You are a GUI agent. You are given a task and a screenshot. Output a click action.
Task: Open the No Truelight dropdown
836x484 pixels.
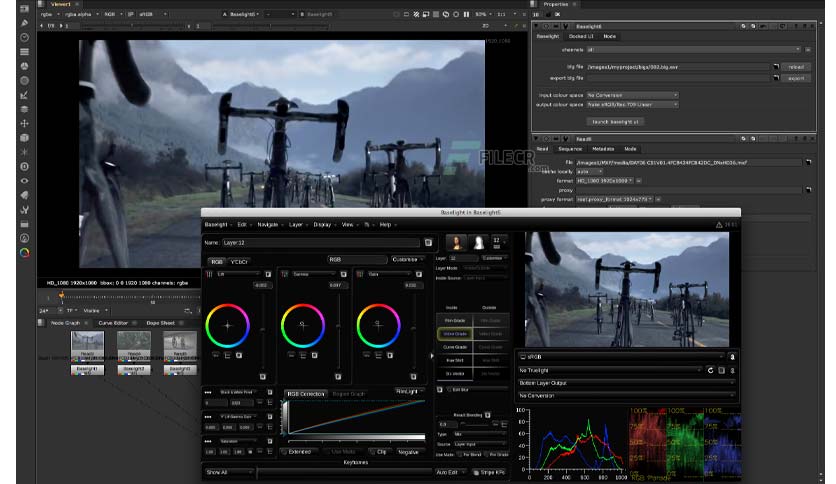point(610,370)
